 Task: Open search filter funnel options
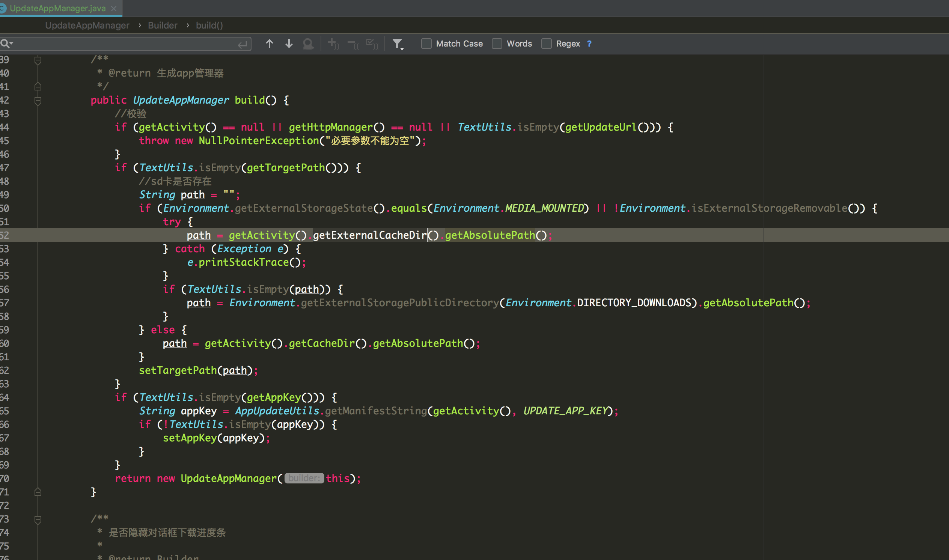point(397,44)
